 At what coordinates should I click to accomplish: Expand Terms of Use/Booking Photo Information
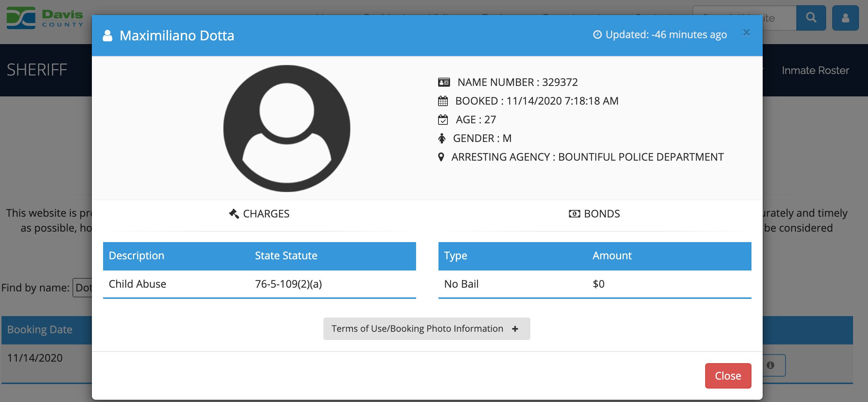coord(427,328)
